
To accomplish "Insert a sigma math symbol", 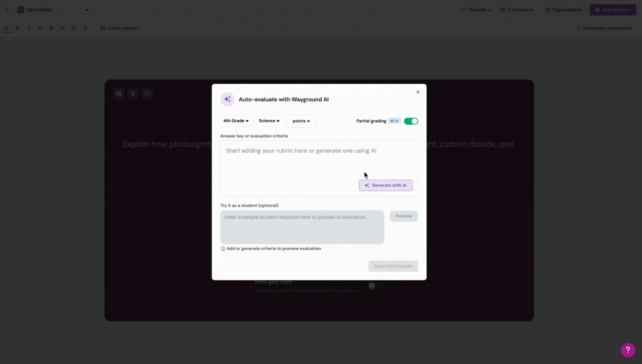I will pyautogui.click(x=85, y=28).
